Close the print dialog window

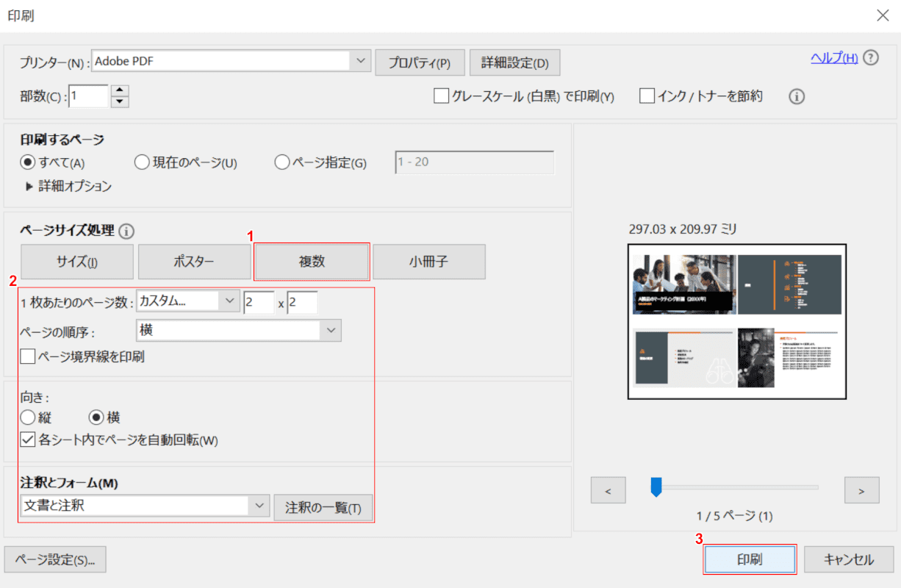click(883, 15)
